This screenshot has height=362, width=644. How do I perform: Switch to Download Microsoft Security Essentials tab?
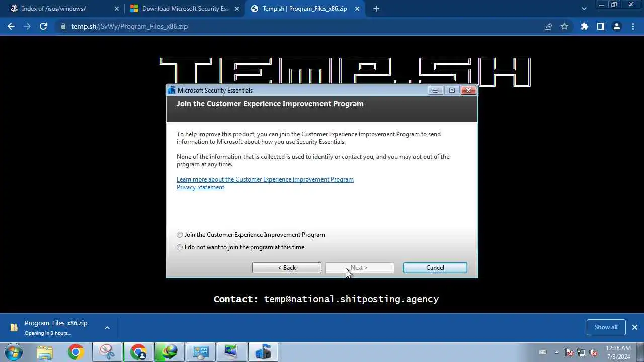coord(184,9)
